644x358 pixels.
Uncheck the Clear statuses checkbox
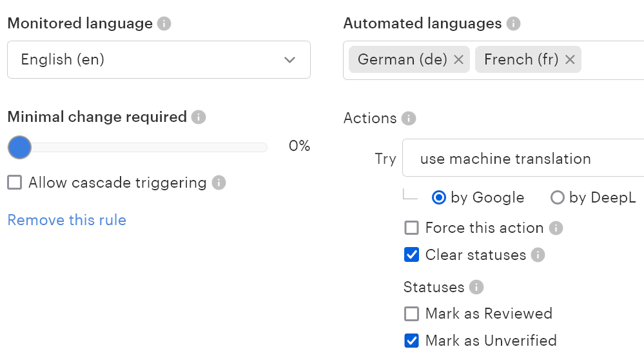pos(411,255)
